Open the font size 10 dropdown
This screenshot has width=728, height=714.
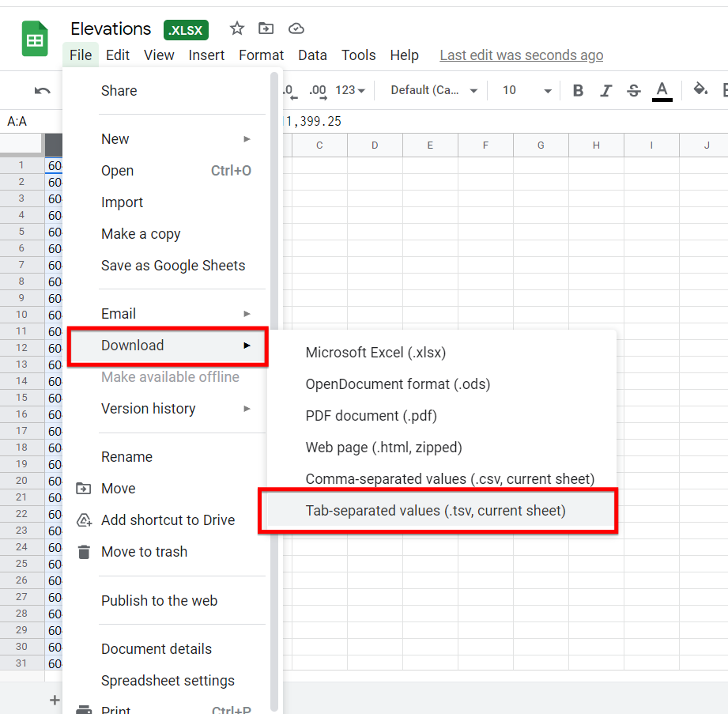click(526, 90)
